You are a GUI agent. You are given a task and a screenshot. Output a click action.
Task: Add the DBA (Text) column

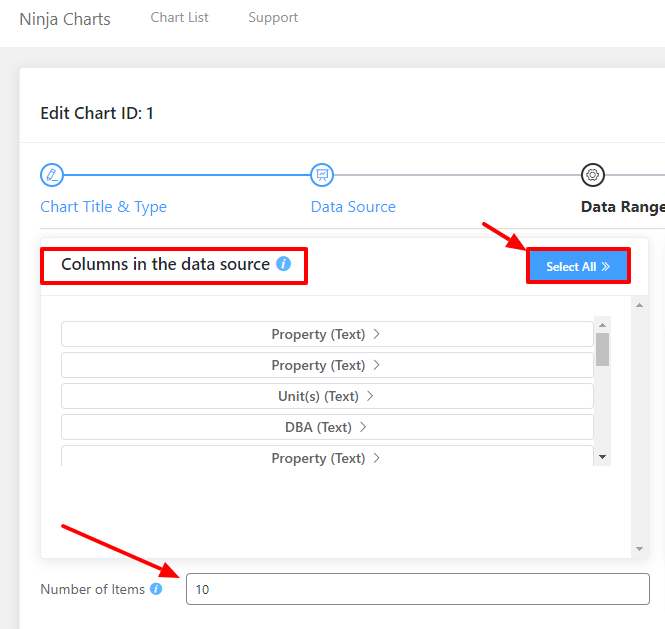326,427
